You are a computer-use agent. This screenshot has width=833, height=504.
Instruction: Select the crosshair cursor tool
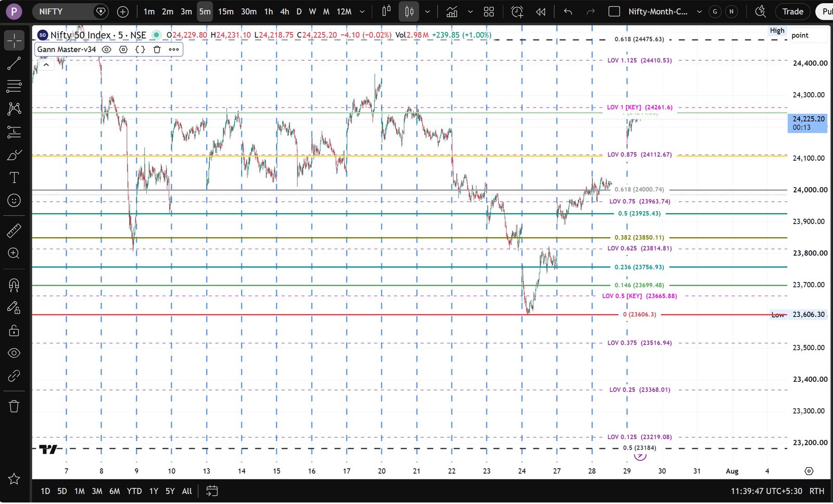pyautogui.click(x=14, y=41)
